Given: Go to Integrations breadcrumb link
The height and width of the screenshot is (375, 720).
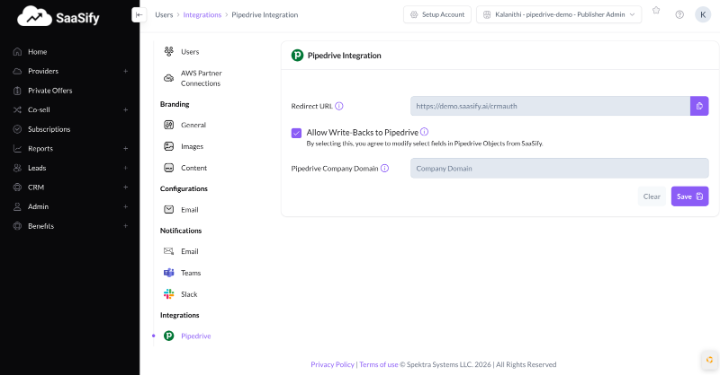Looking at the screenshot, I should pos(202,15).
